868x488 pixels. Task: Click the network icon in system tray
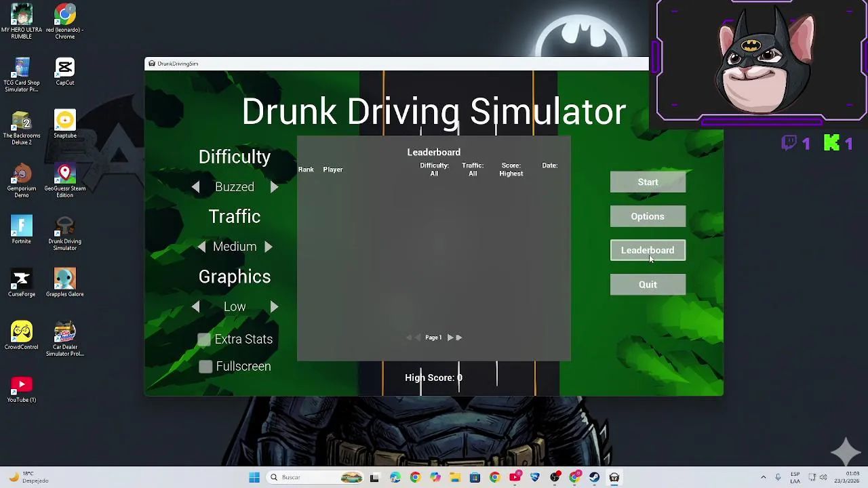812,477
